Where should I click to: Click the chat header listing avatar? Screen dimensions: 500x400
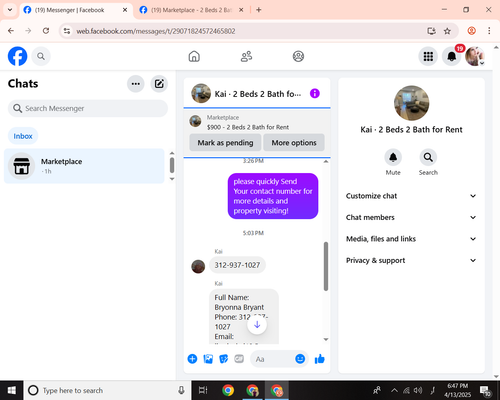[x=201, y=93]
